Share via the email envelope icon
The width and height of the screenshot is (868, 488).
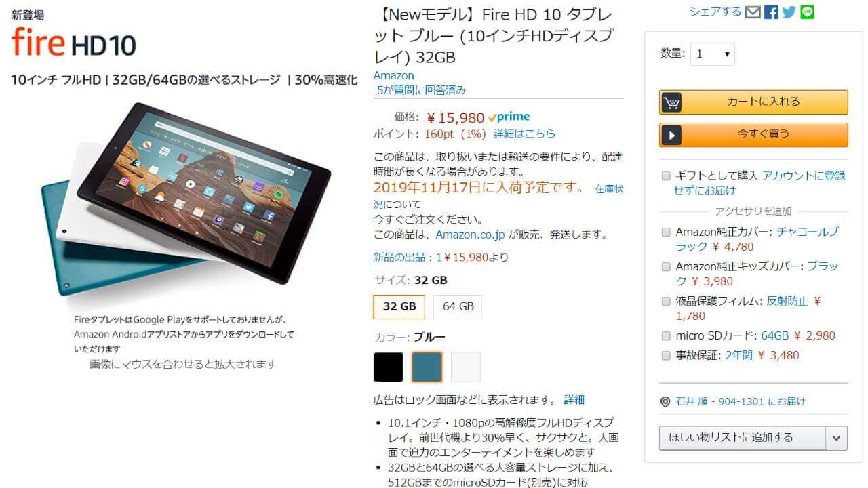tap(753, 12)
